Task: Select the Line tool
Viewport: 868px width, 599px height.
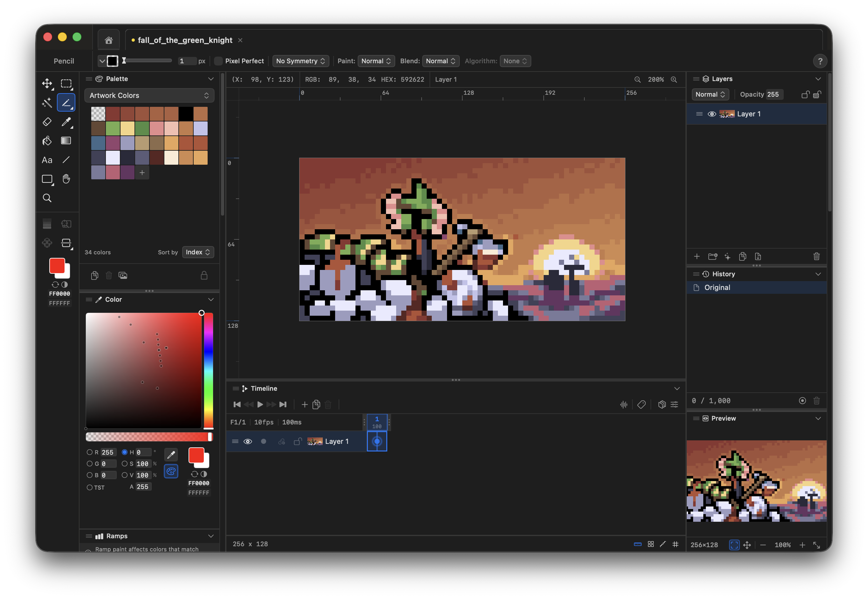Action: click(x=66, y=160)
